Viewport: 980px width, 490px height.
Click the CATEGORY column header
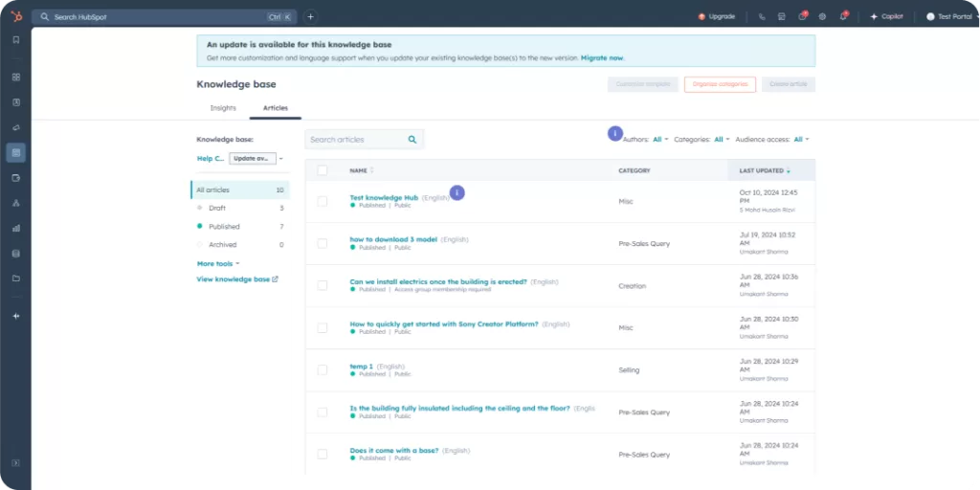[635, 170]
